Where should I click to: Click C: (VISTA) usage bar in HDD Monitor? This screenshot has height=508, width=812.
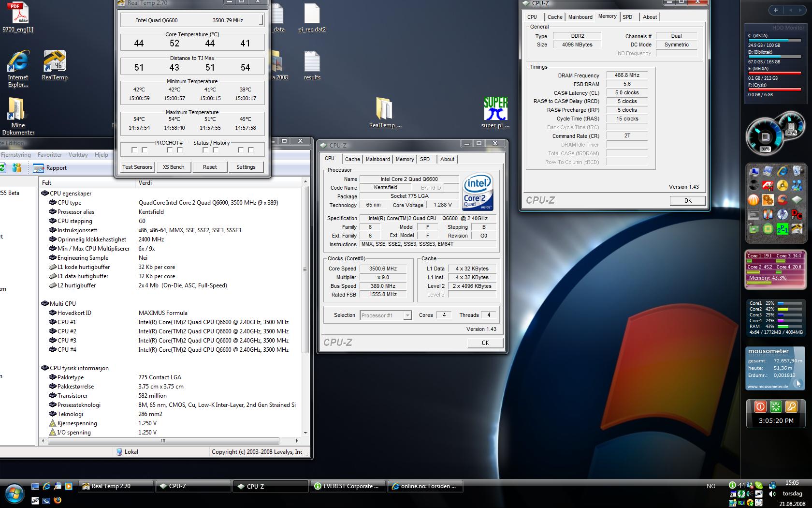point(775,41)
